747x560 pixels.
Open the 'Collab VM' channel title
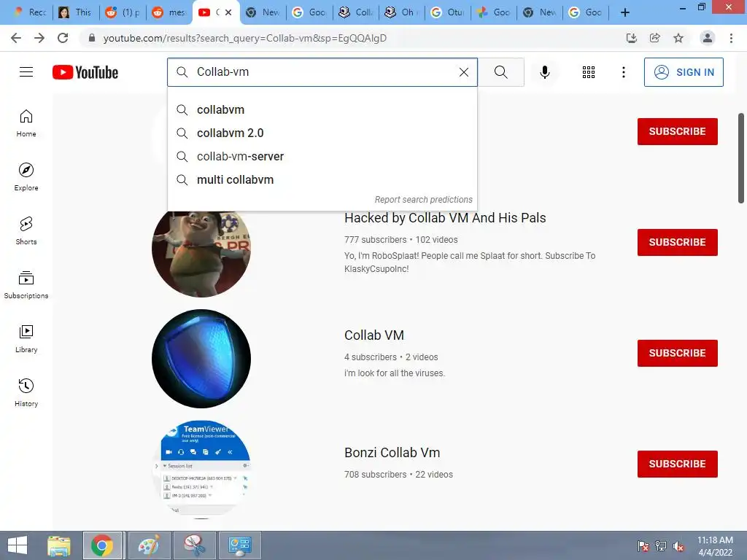coord(374,335)
